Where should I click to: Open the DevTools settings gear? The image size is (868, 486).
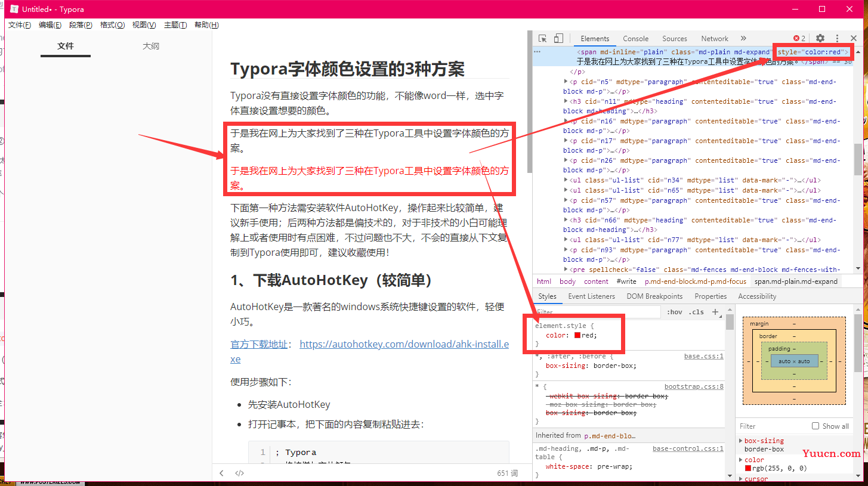click(x=820, y=38)
